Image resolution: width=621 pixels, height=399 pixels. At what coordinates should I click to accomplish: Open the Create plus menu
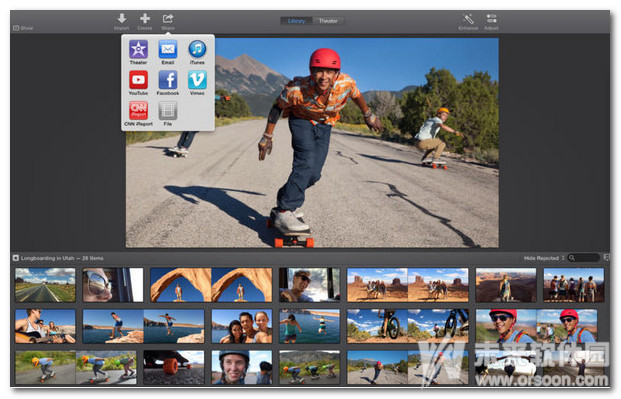(145, 19)
